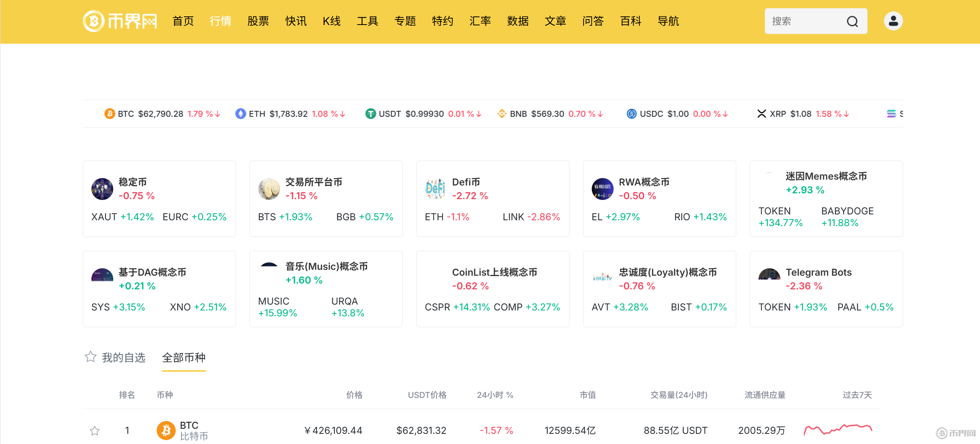Click PAAL +0.5% in Telegram Bots card

coord(866,307)
